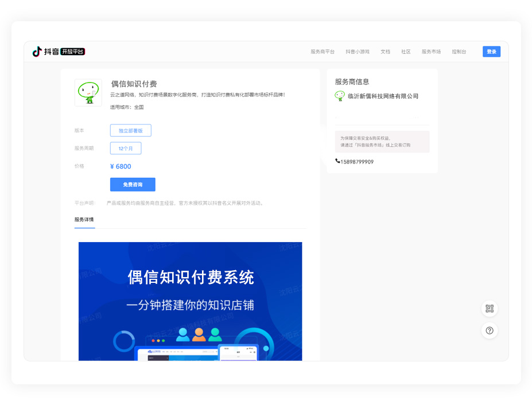Click the phone icon beside 15898799909
532x409 pixels.
[337, 162]
